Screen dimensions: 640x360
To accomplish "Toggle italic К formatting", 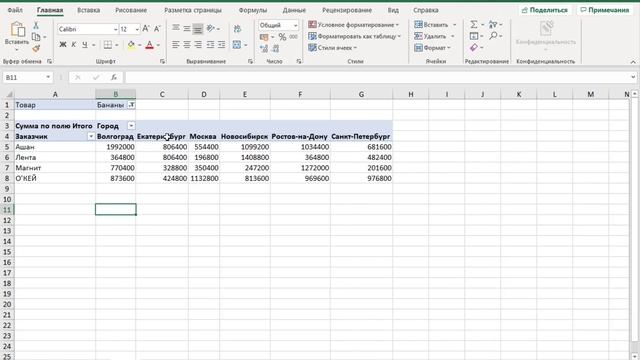I will (x=73, y=44).
